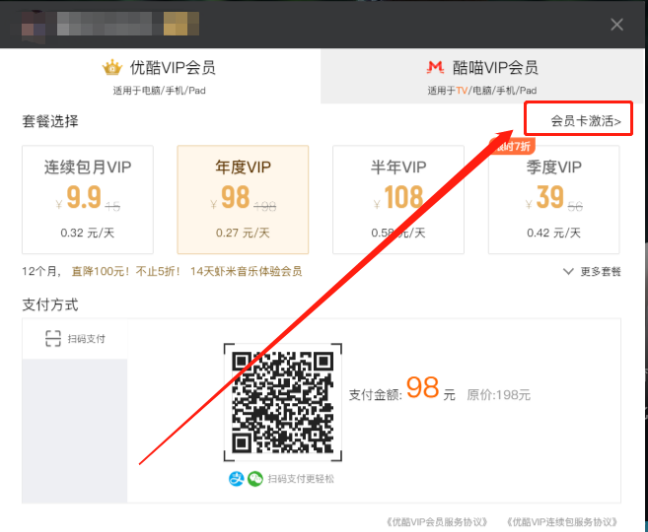Pick the 季度VIP 39 yuan plan

click(x=553, y=199)
